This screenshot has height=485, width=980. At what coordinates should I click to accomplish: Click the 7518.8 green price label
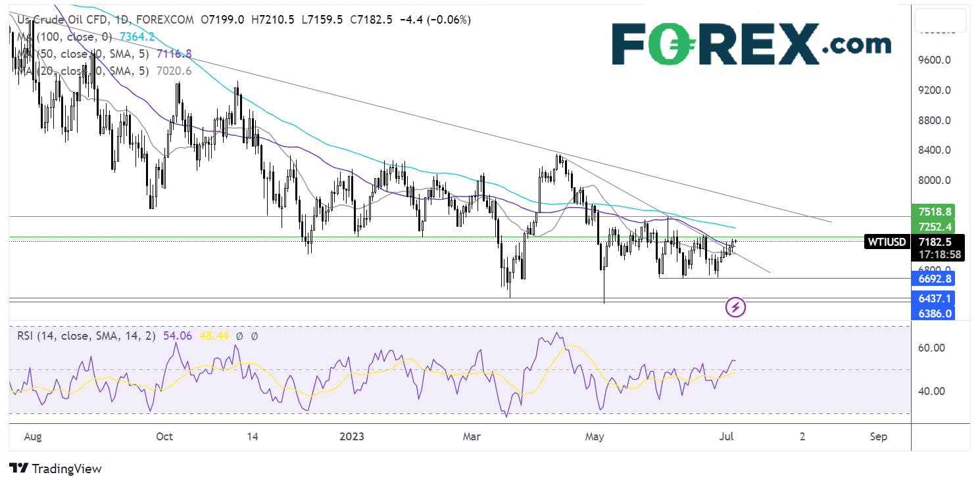point(933,212)
